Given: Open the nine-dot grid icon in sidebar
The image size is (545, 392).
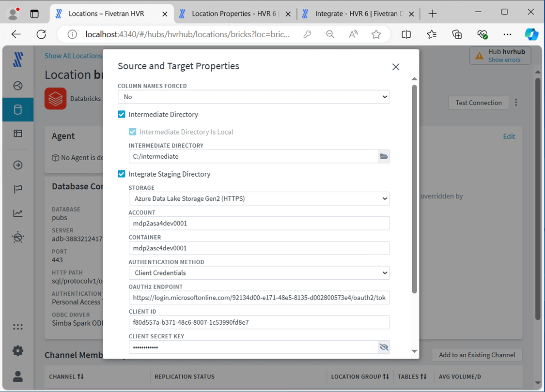Looking at the screenshot, I should click(x=18, y=327).
